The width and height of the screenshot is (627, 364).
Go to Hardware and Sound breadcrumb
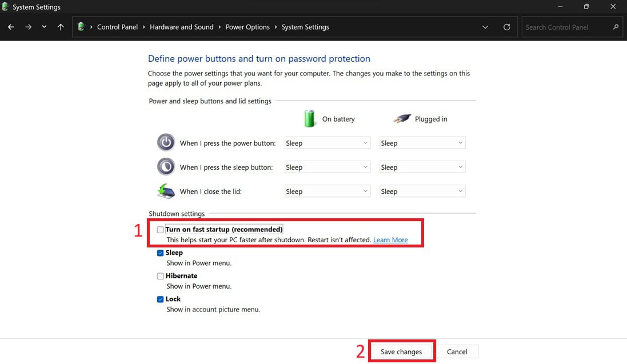point(181,27)
